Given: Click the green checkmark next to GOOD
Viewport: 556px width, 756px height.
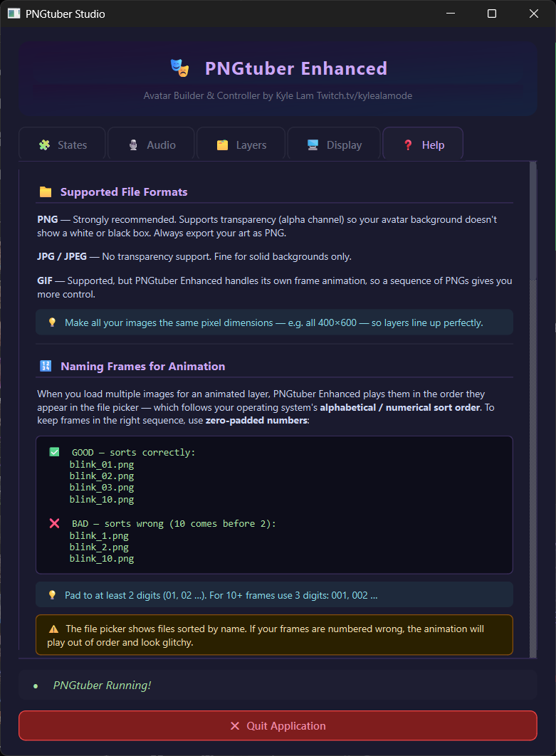Looking at the screenshot, I should pos(55,452).
